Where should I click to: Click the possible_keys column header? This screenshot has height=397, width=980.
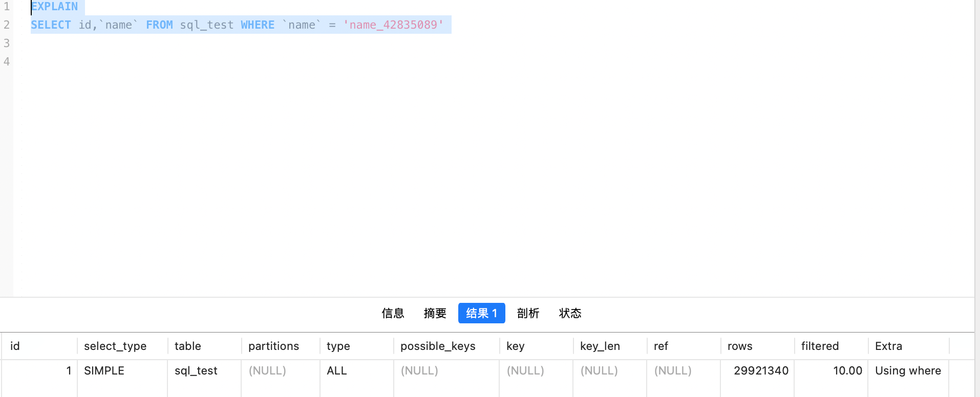[x=438, y=346]
